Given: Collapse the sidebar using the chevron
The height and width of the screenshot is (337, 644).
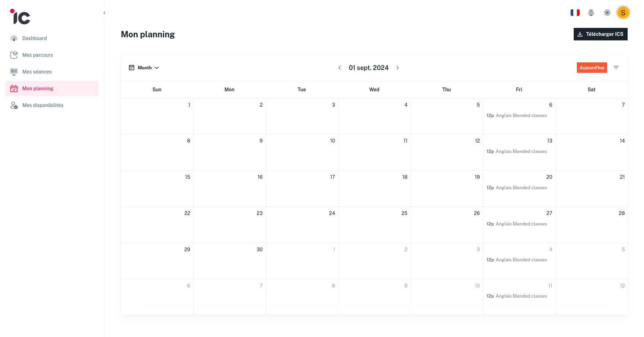Looking at the screenshot, I should (x=104, y=13).
